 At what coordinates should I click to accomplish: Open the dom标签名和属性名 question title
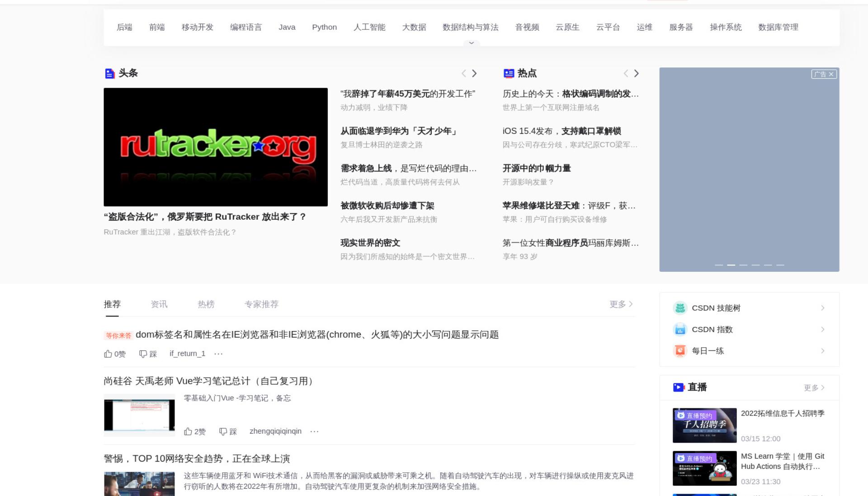(317, 335)
